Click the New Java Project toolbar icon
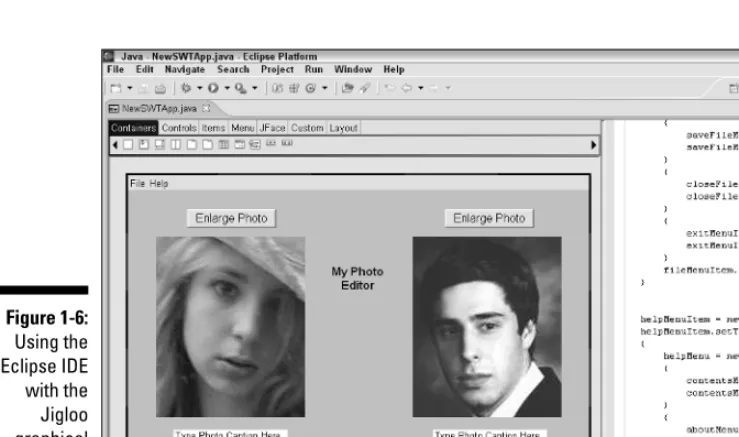The height and width of the screenshot is (437, 739). [x=278, y=88]
